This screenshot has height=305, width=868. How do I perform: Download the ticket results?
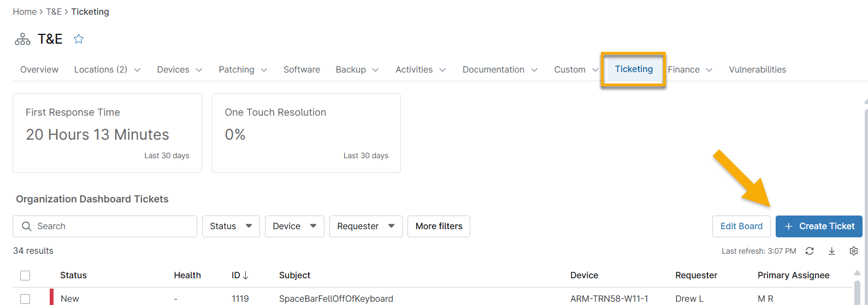[x=831, y=251]
